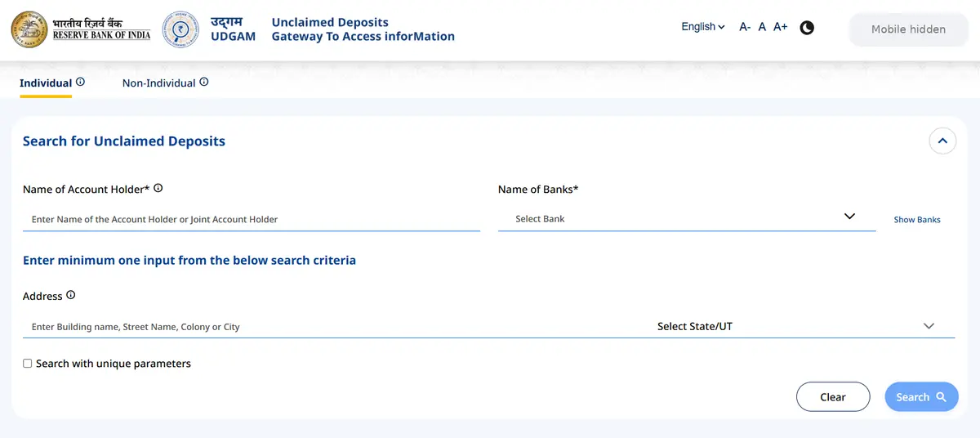Increase font size with A+ control

[x=781, y=27]
